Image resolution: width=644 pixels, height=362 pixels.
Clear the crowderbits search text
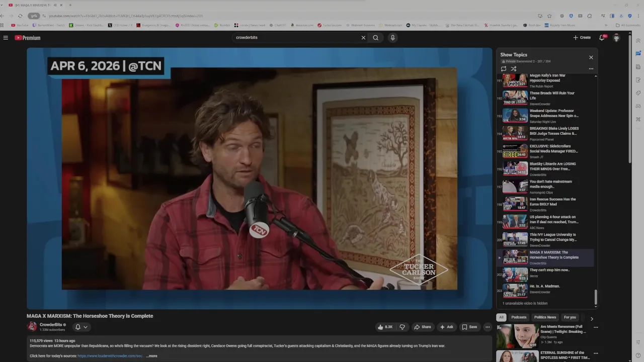363,38
